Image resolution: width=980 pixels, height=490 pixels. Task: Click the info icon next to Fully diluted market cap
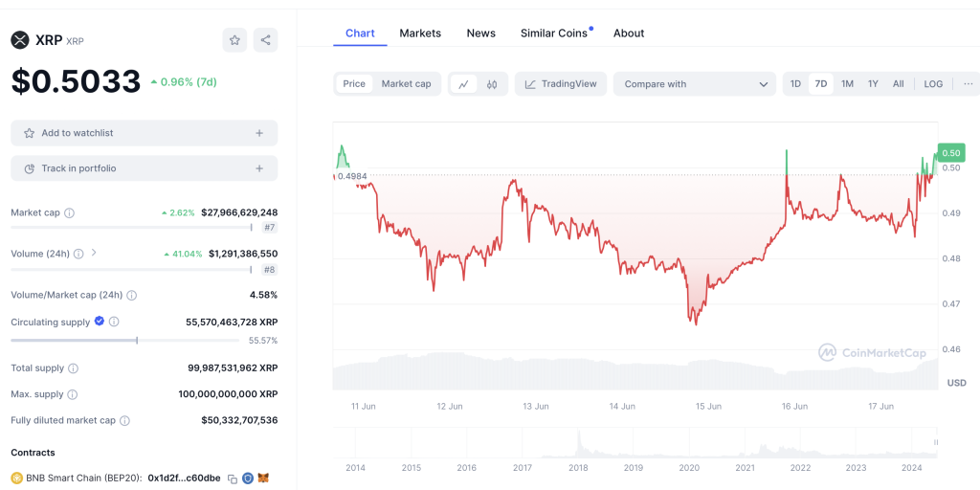[125, 421]
